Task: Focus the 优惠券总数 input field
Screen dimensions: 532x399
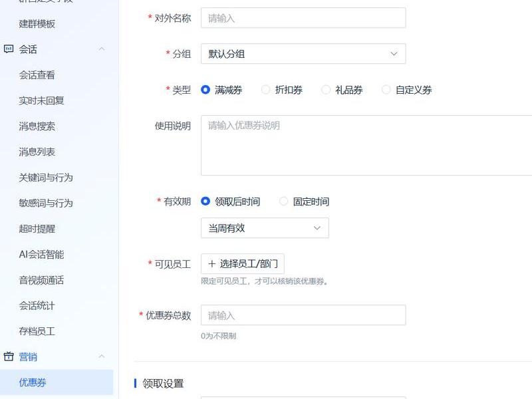Action: click(303, 315)
